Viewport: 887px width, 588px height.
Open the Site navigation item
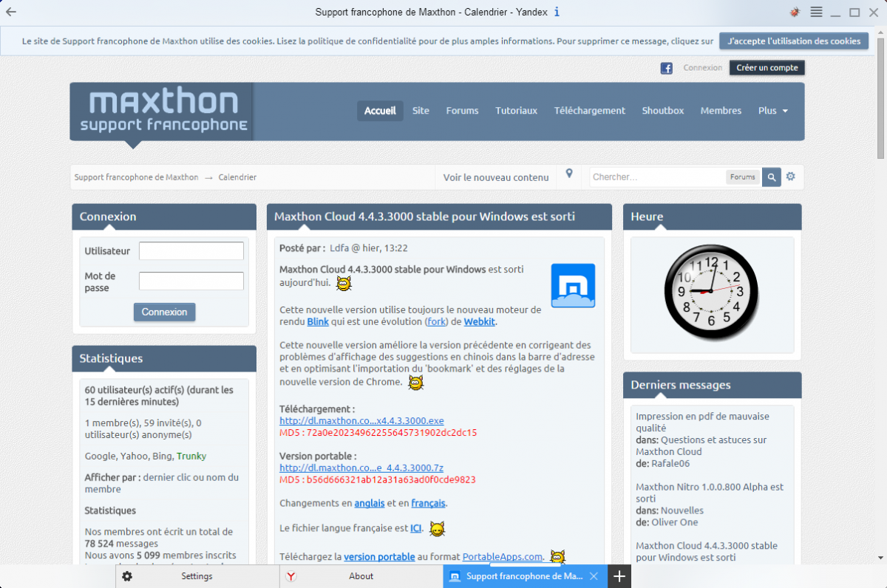(x=421, y=111)
